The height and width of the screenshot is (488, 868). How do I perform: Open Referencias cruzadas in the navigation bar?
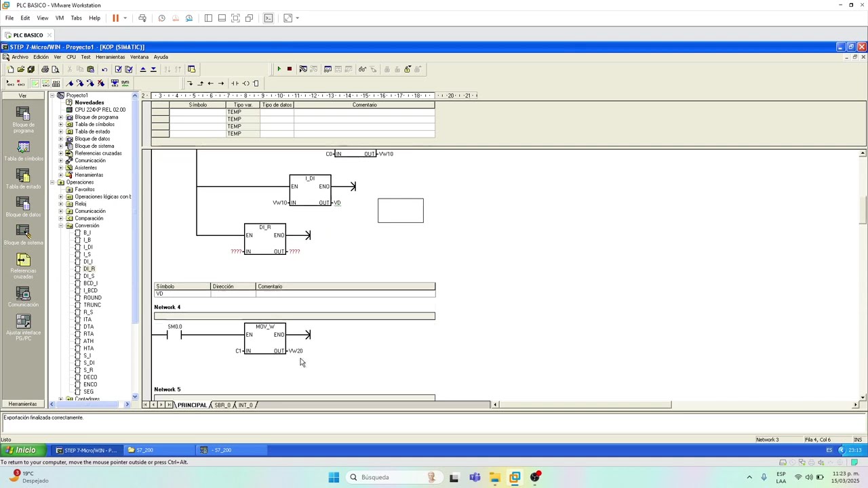(23, 266)
